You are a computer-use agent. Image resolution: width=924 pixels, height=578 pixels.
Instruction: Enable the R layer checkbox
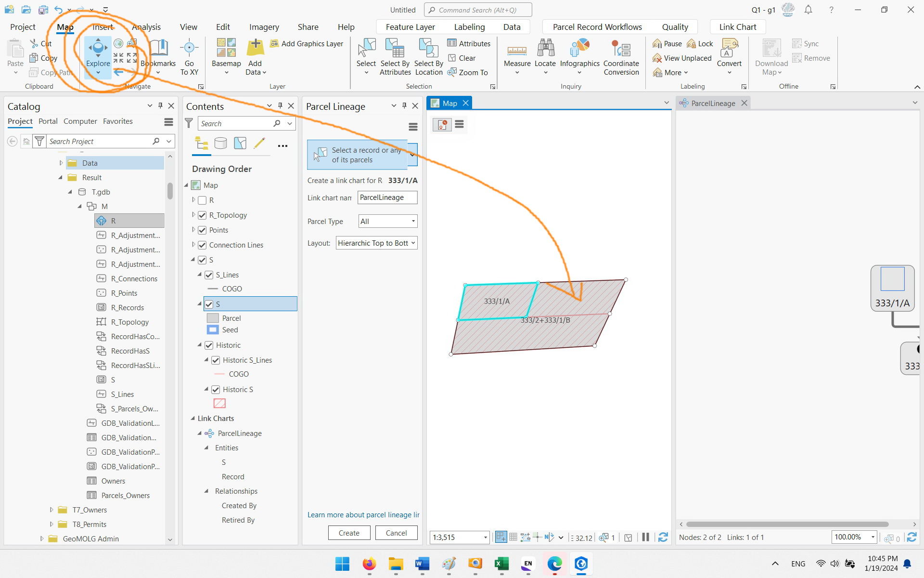202,200
